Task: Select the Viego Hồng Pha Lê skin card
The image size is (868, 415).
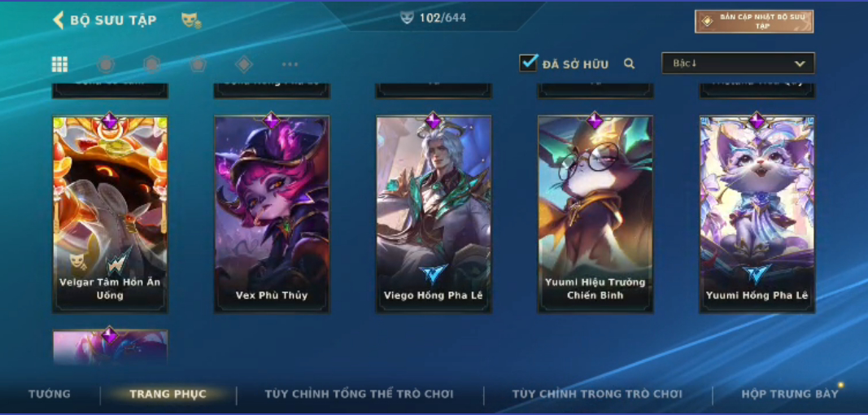Action: point(434,215)
